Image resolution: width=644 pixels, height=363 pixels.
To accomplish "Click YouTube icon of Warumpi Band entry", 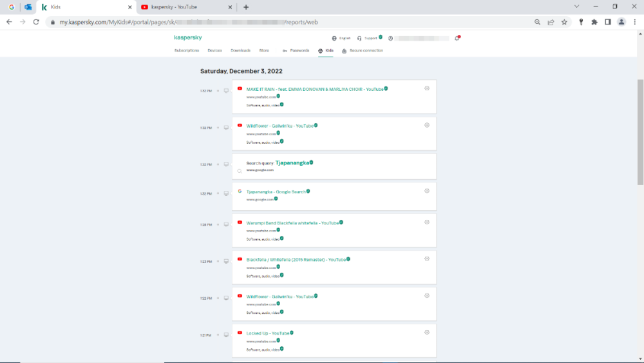I will [x=240, y=222].
